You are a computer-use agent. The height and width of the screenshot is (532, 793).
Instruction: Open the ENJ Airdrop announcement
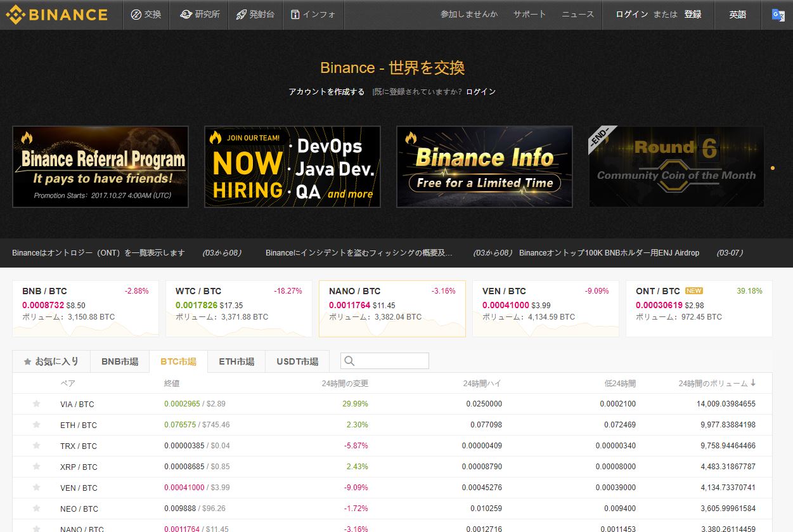(609, 253)
